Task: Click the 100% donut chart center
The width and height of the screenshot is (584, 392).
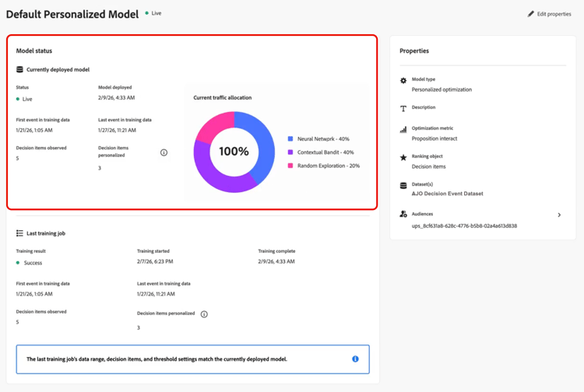Action: (x=234, y=152)
